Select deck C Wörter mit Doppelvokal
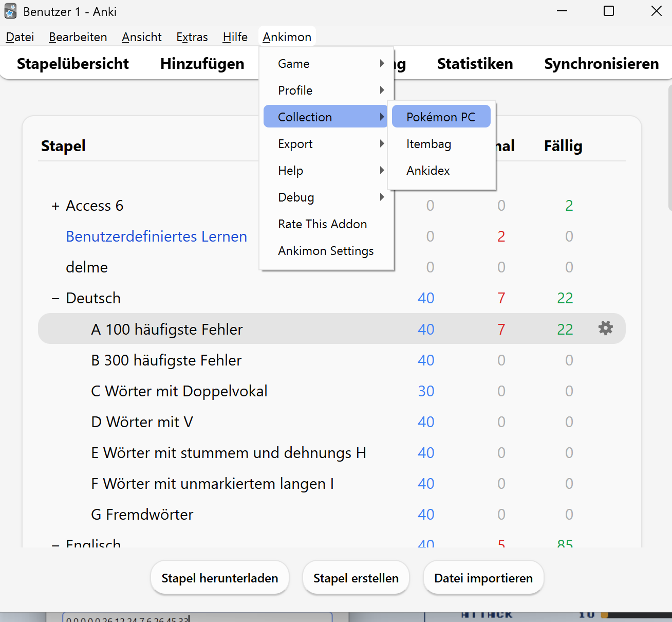672x622 pixels. pos(179,391)
